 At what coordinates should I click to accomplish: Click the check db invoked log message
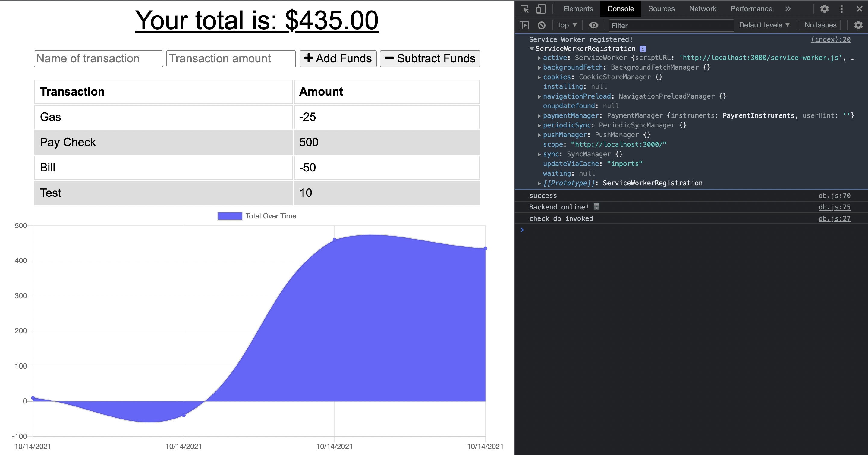[x=561, y=218]
